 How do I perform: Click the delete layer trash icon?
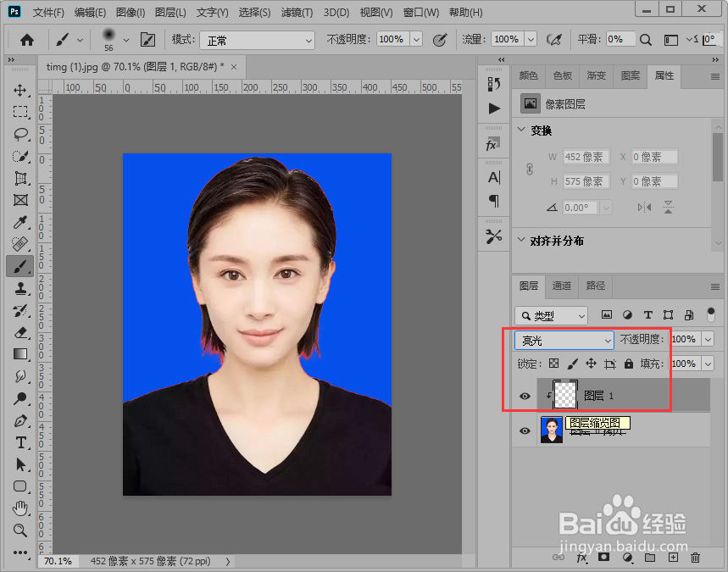coord(695,557)
